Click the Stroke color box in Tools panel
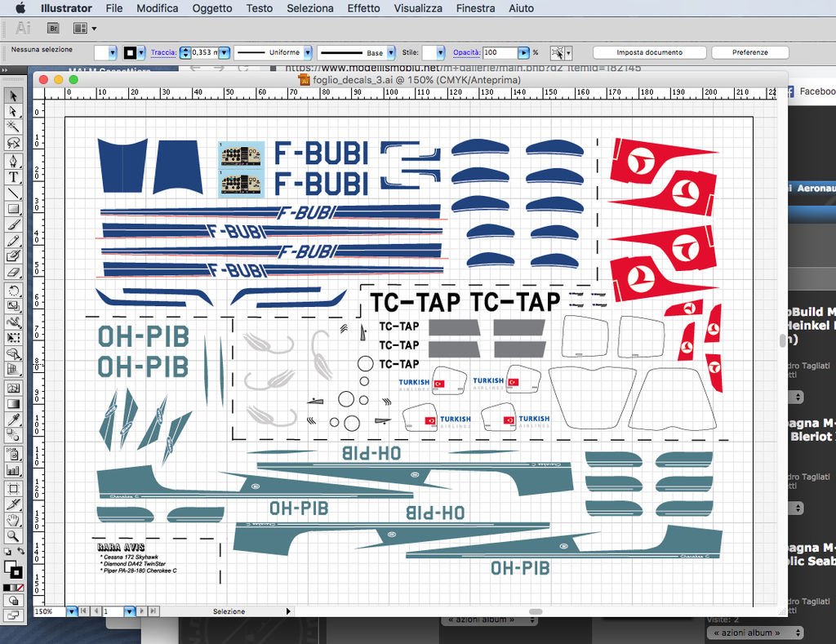This screenshot has height=644, width=836. (x=16, y=572)
